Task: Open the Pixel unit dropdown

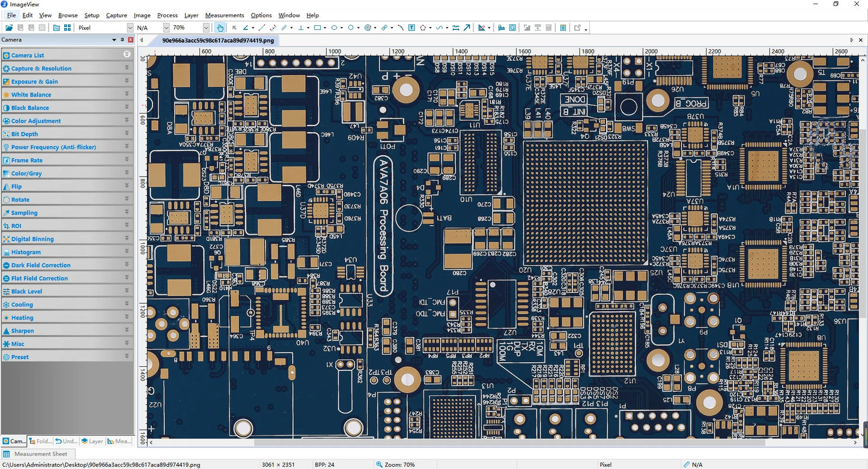Action: [x=130, y=28]
